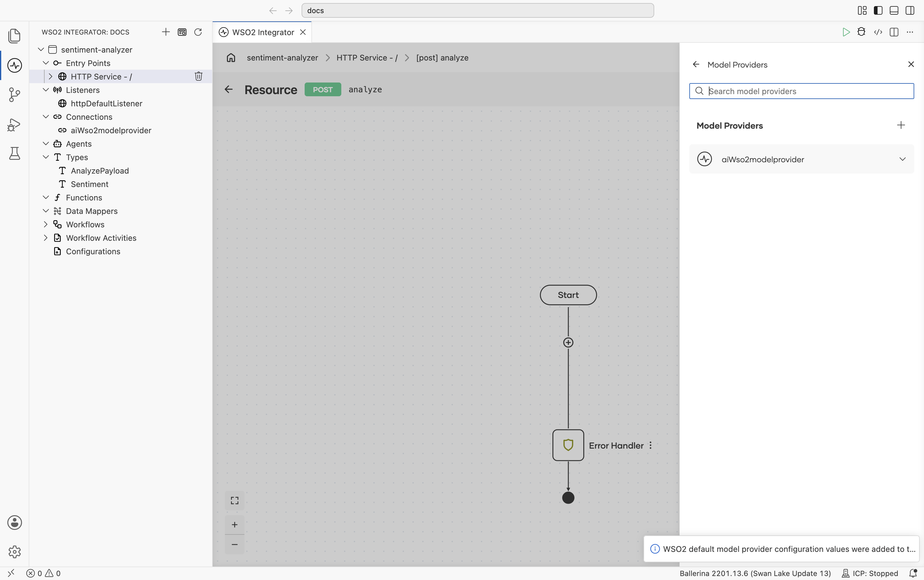Expand the aiWso2modelprovider card

(903, 159)
